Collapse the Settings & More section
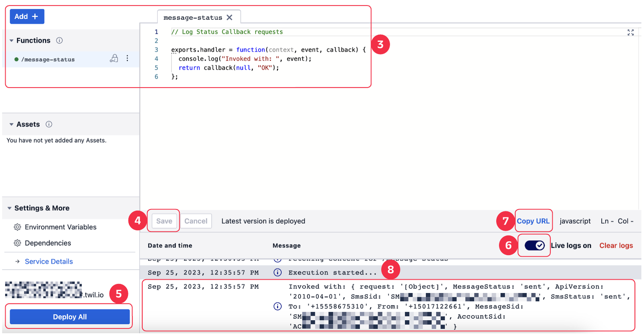The height and width of the screenshot is (336, 644). [9, 208]
